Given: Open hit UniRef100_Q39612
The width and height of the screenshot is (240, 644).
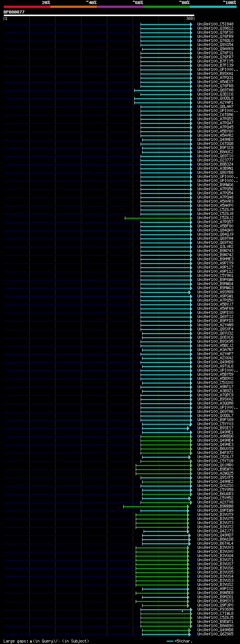Looking at the screenshot, I should point(215,28).
